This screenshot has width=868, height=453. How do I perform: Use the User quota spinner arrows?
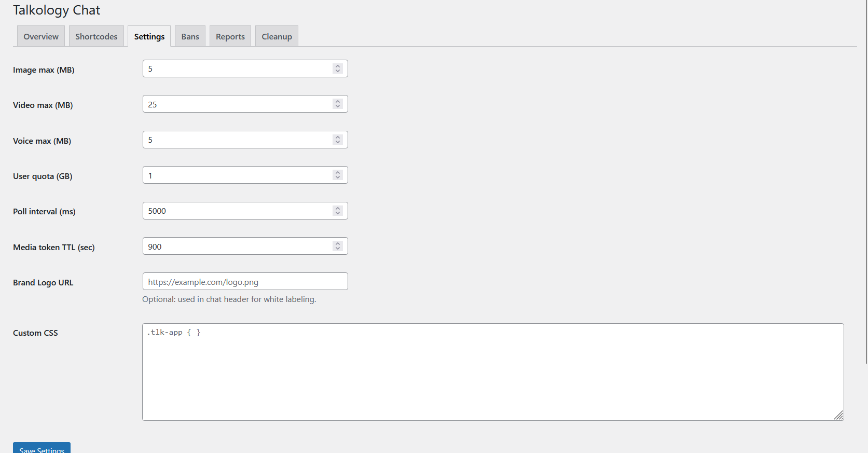338,175
